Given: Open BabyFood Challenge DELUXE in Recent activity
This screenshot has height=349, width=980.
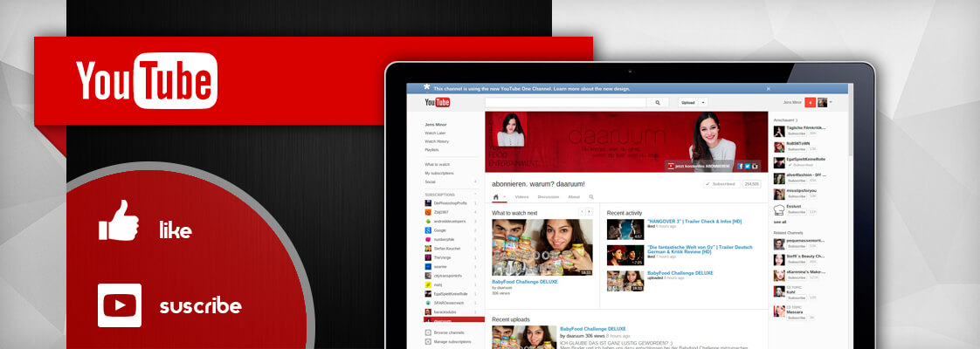Looking at the screenshot, I should click(x=680, y=273).
